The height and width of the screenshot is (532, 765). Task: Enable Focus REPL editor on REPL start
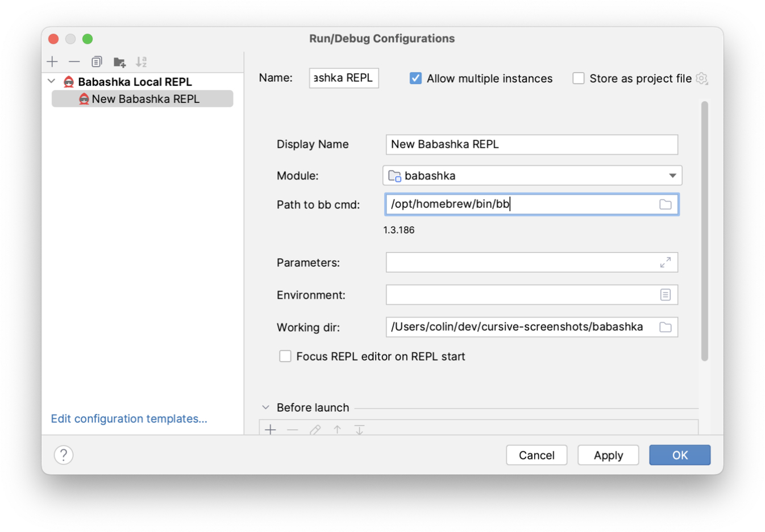pyautogui.click(x=285, y=356)
